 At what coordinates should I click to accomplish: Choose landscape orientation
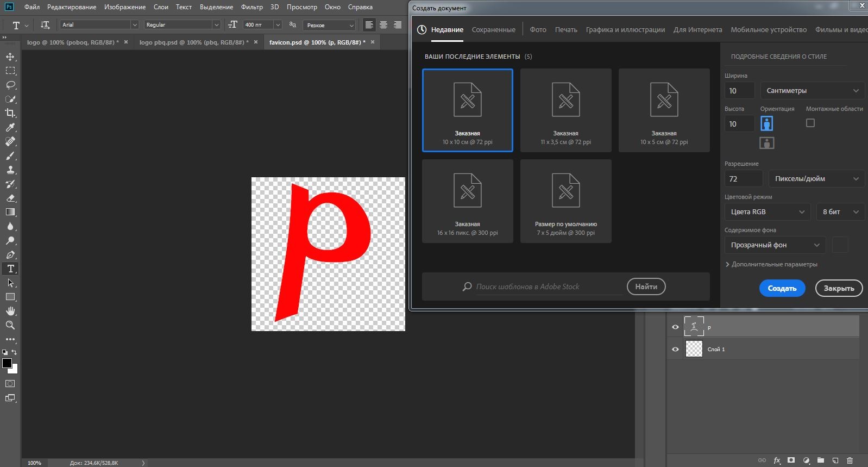[766, 143]
